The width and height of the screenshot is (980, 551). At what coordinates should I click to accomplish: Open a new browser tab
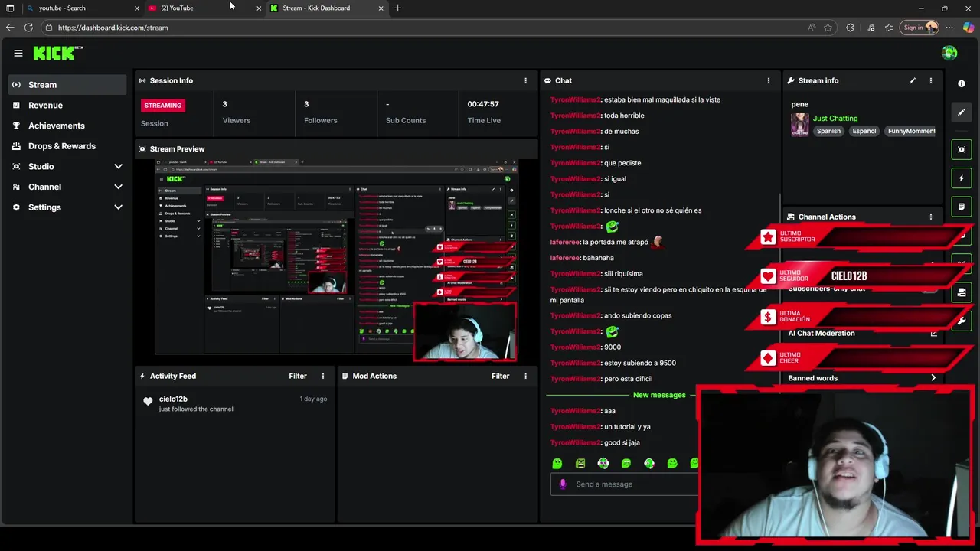[397, 8]
